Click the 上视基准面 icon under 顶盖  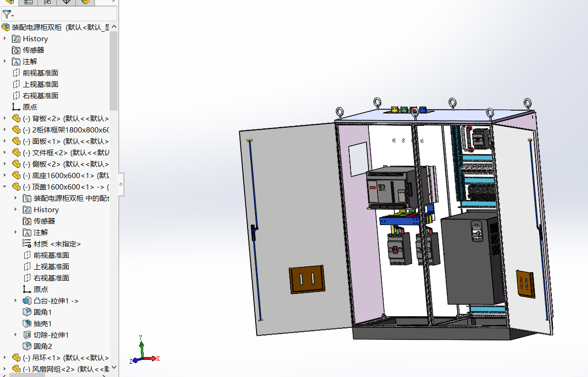point(27,266)
